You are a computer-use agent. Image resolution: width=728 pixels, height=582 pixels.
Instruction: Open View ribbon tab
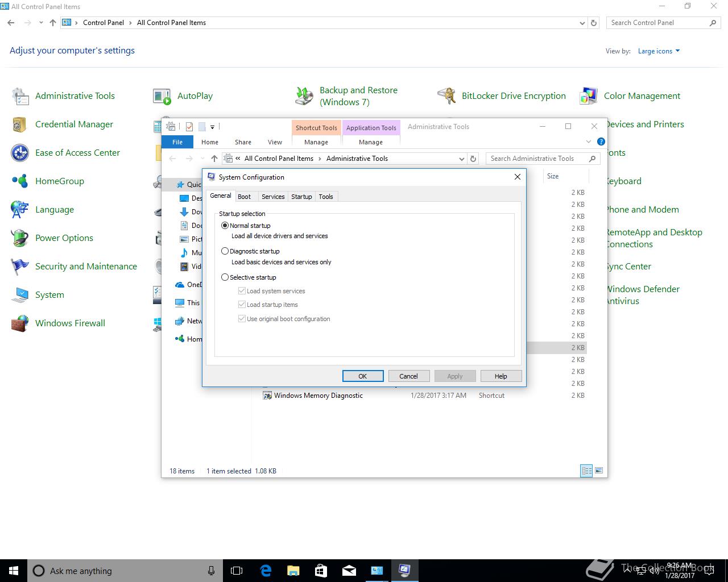pyautogui.click(x=275, y=142)
